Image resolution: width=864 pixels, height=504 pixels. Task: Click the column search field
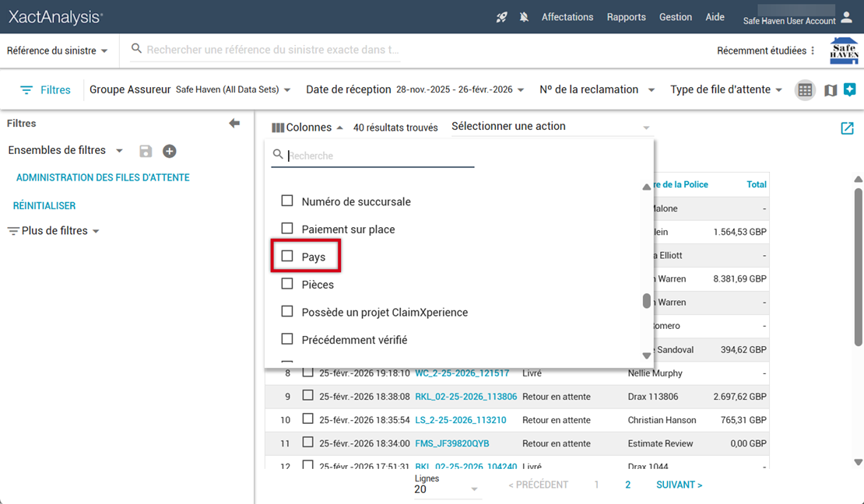point(380,156)
